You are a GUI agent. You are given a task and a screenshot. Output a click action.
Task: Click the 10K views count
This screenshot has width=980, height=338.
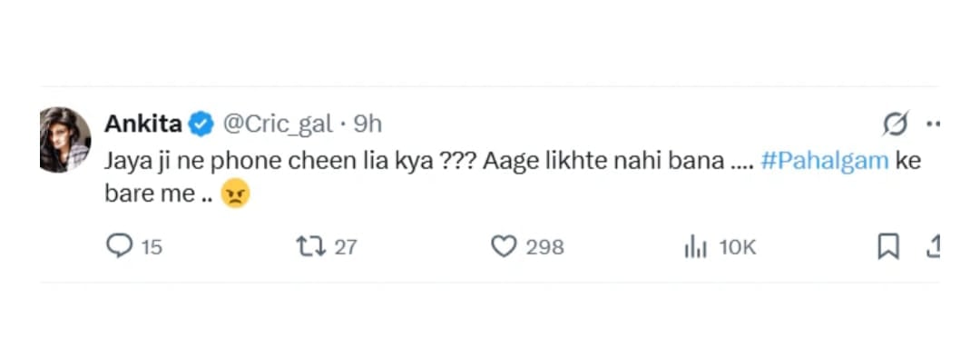[738, 247]
